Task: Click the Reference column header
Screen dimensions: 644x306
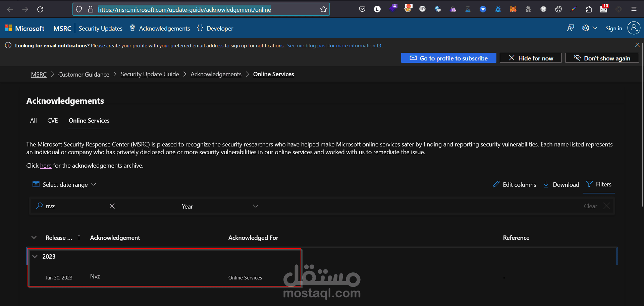Action: [516, 237]
